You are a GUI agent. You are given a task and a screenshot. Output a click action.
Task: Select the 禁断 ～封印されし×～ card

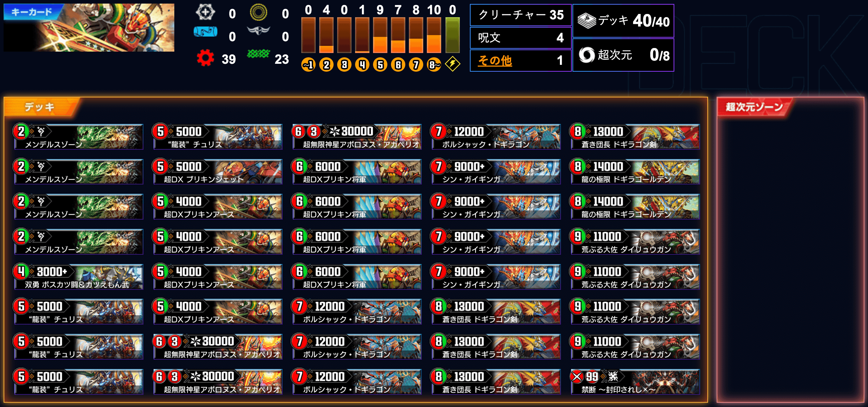(635, 382)
